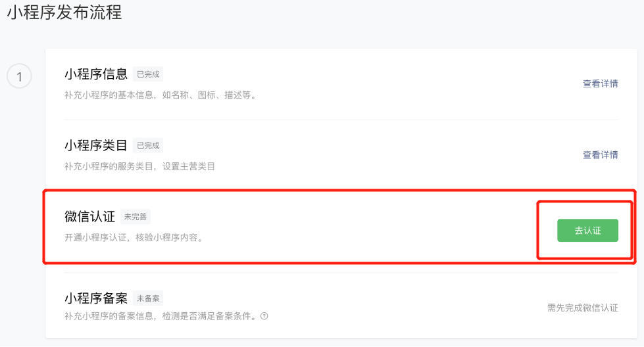644x347 pixels.
Task: Click the help question-mark icon beside 备案条件
Action: [264, 316]
